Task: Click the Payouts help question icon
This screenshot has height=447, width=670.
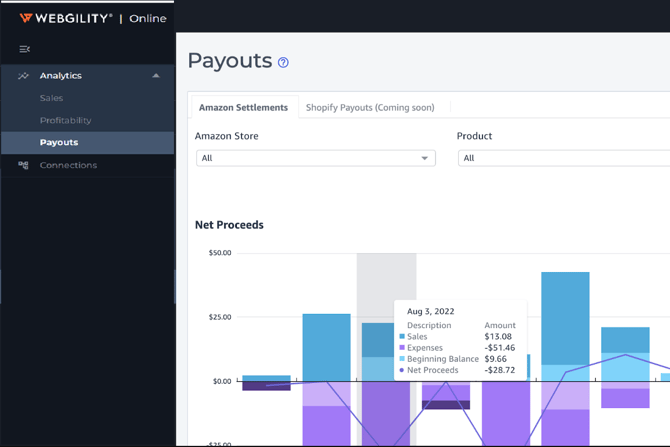Action: (x=283, y=62)
